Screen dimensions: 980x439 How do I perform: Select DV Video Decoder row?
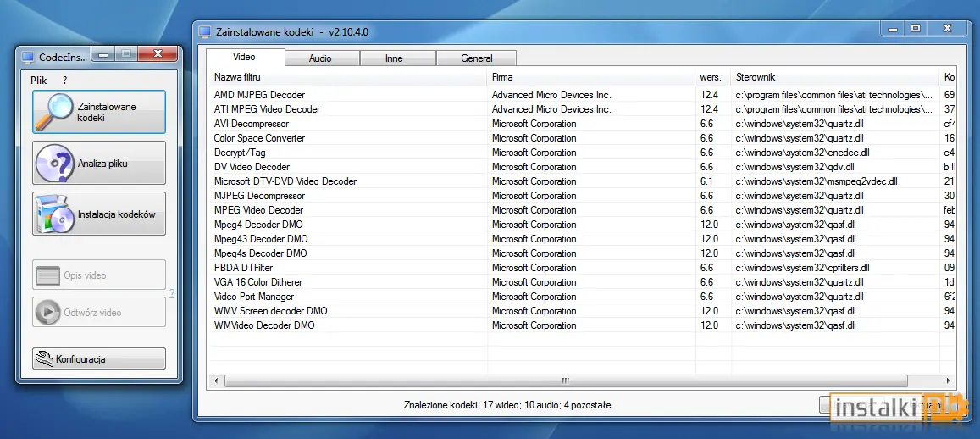[x=583, y=167]
